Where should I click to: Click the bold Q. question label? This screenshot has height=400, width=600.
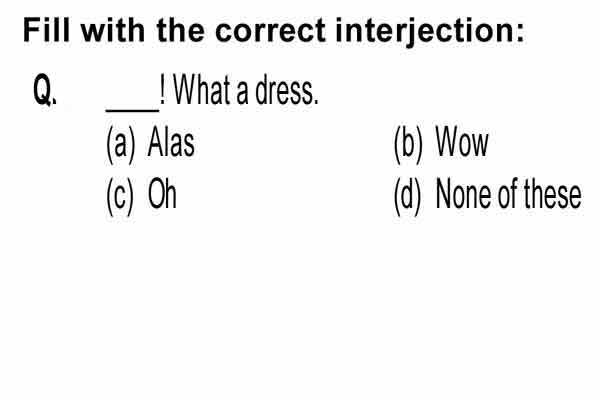[45, 90]
